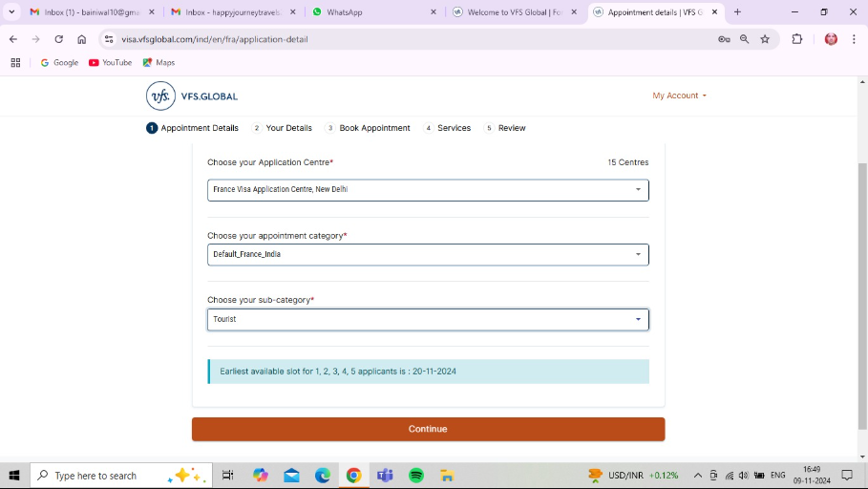Open the Extensions puzzle icon
The height and width of the screenshot is (489, 868).
click(x=797, y=39)
